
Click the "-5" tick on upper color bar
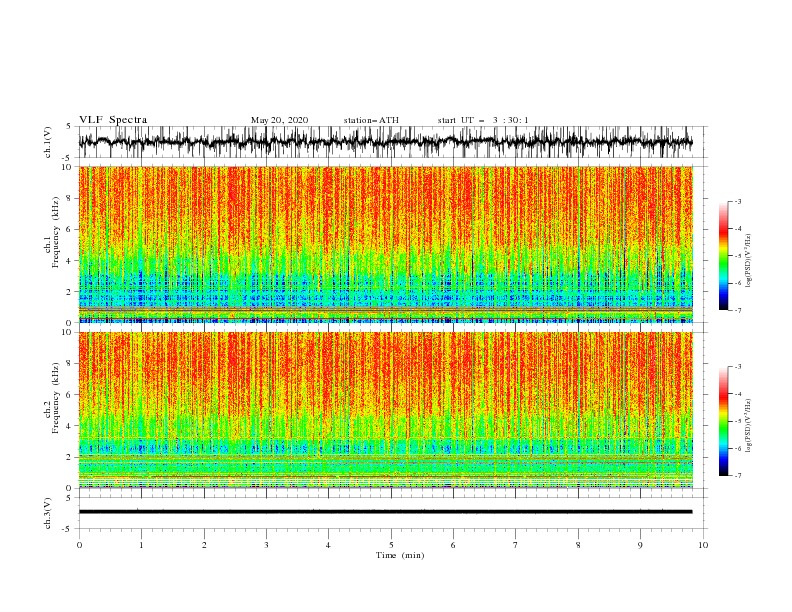[738, 256]
